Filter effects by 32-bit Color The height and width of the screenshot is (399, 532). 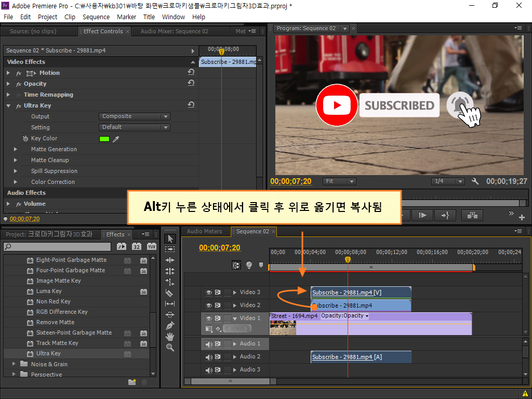pos(137,246)
